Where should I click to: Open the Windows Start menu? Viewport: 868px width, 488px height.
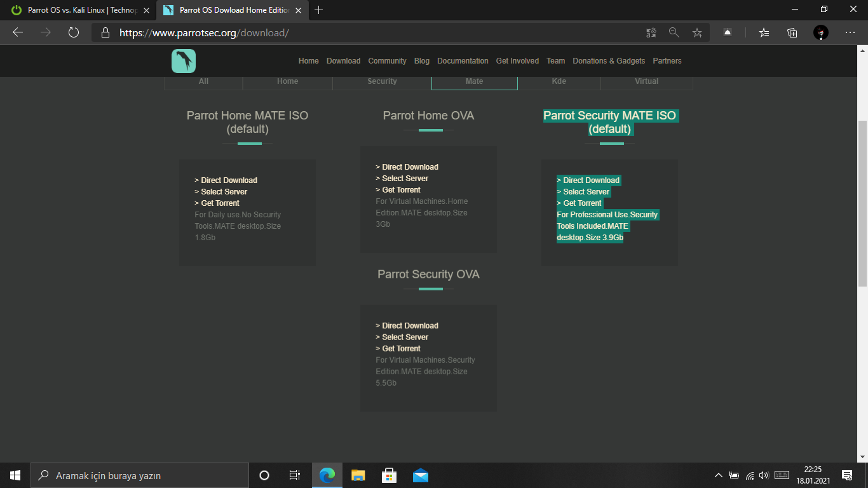click(x=15, y=475)
